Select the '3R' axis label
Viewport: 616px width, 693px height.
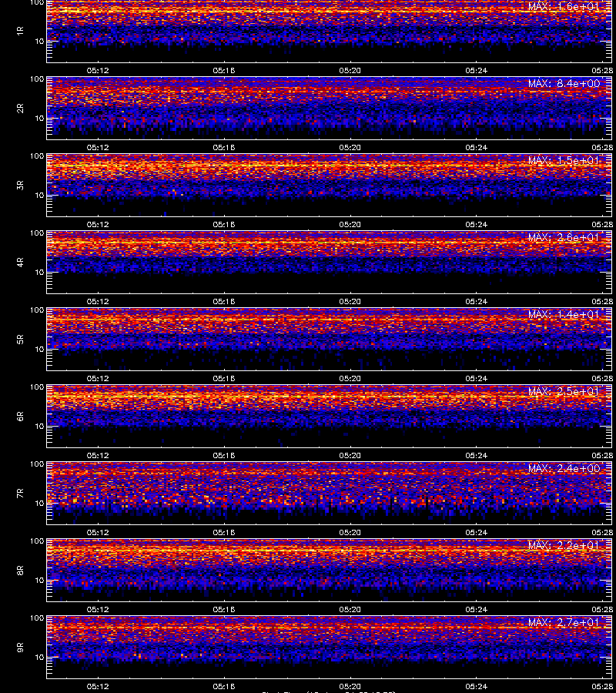pyautogui.click(x=20, y=185)
